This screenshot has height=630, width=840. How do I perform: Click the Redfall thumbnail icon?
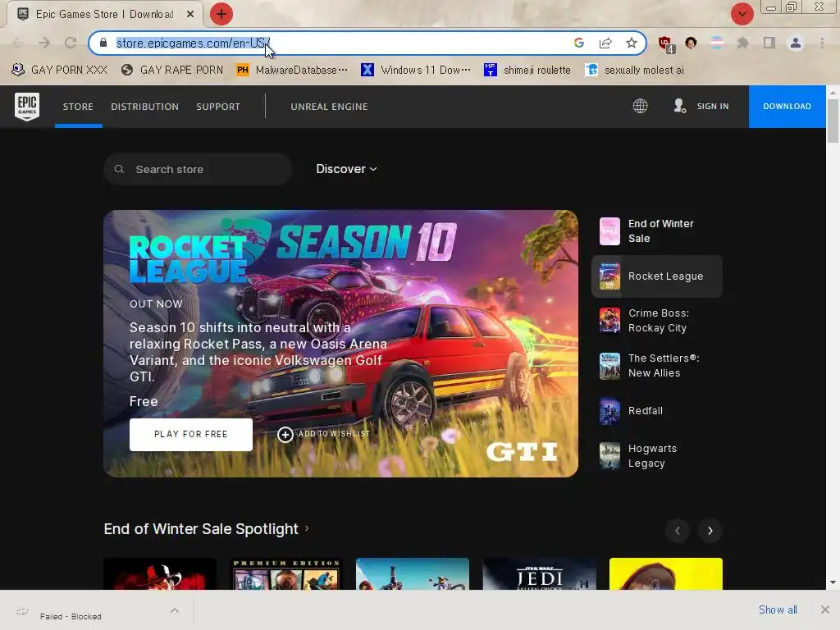pyautogui.click(x=609, y=411)
